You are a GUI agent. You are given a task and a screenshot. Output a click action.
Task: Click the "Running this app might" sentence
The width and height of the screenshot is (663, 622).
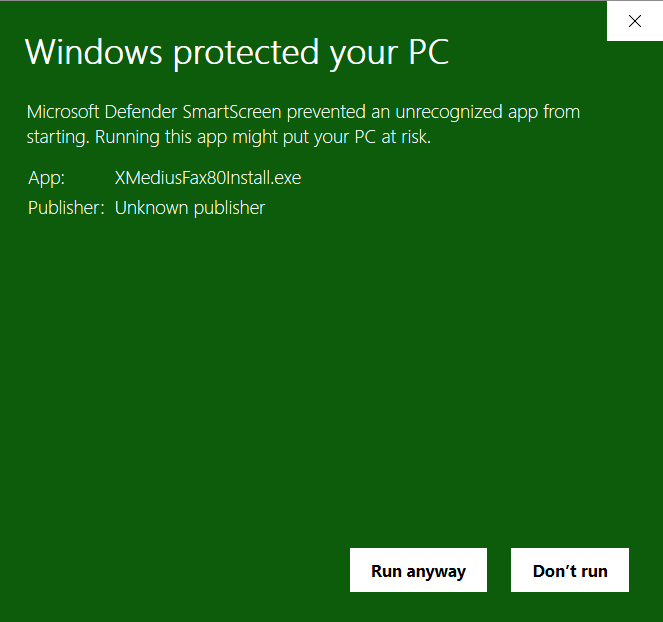[x=180, y=137]
